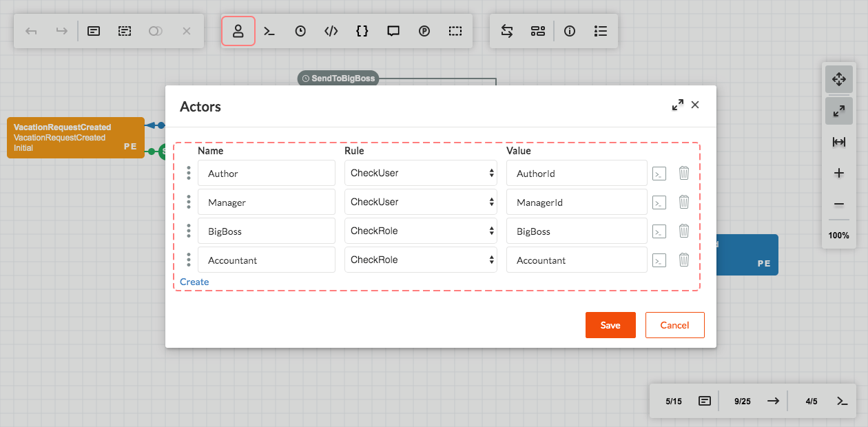Zoom in with the plus icon

(839, 173)
